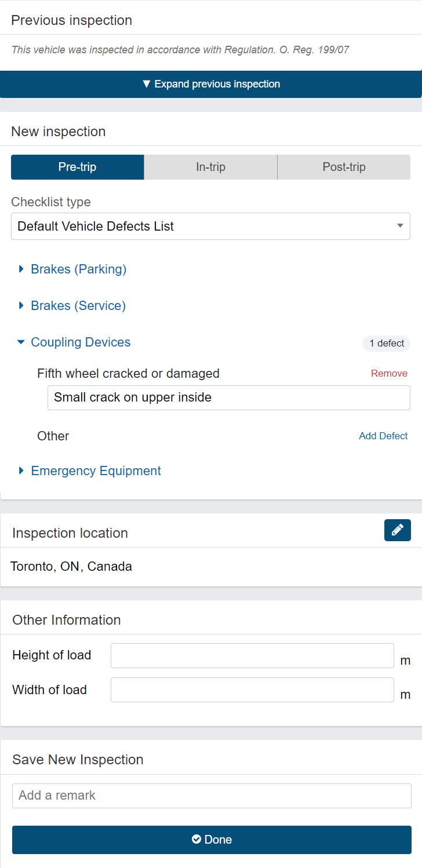Click the Height of load input field
Viewport: 422px width, 868px height.
pyautogui.click(x=252, y=655)
